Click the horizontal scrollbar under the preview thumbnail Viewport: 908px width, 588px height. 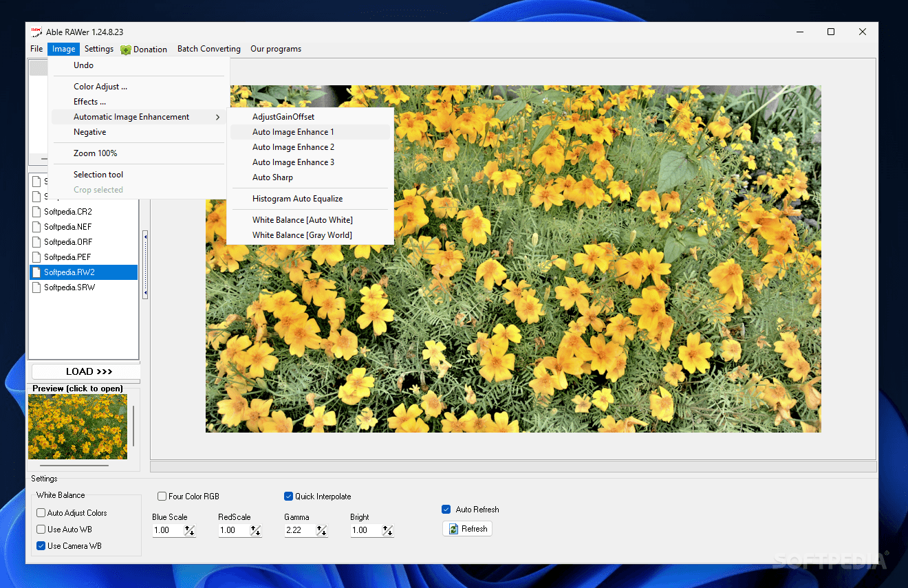coord(74,466)
